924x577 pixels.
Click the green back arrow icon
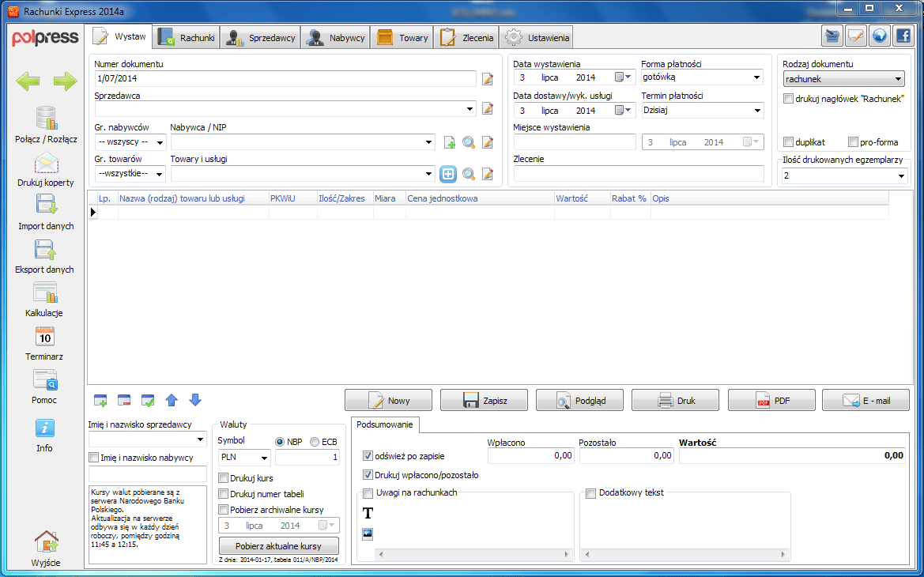[x=28, y=81]
